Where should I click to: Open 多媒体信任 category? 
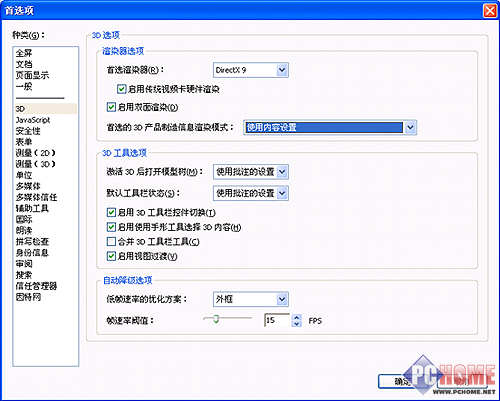click(36, 197)
